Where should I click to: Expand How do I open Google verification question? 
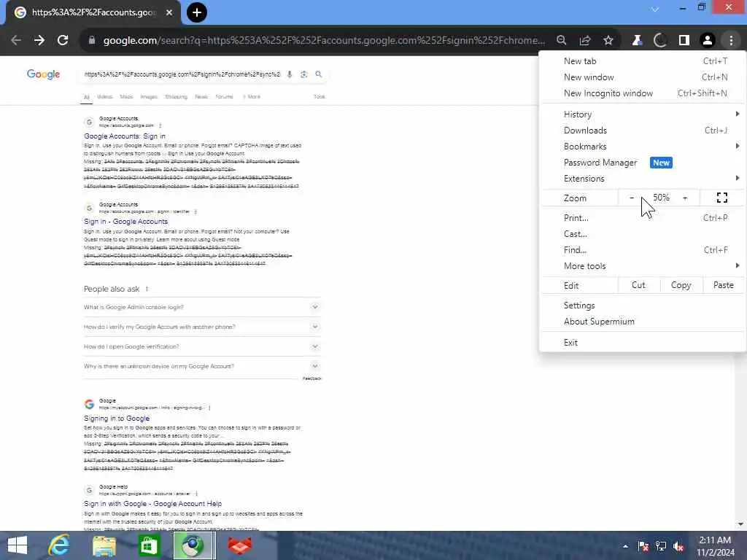202,346
